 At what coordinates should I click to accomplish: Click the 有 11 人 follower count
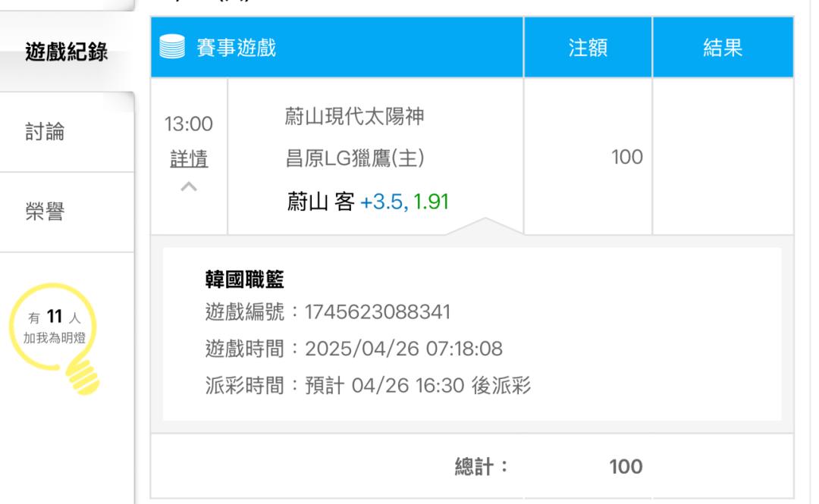pyautogui.click(x=55, y=317)
